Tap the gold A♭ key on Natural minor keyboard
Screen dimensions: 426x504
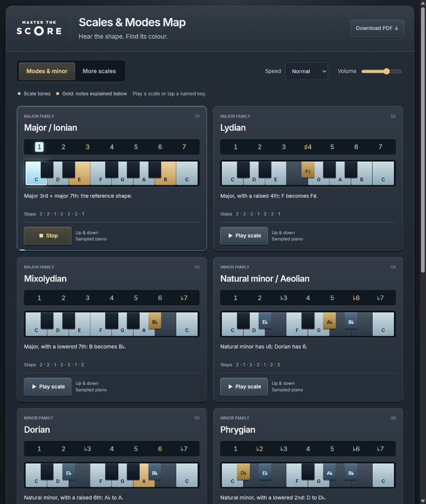pyautogui.click(x=329, y=320)
